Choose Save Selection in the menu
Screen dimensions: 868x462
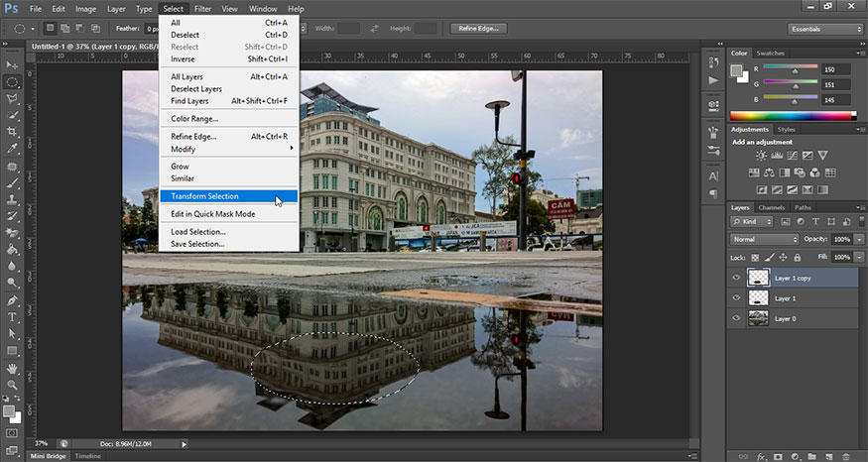click(x=228, y=244)
